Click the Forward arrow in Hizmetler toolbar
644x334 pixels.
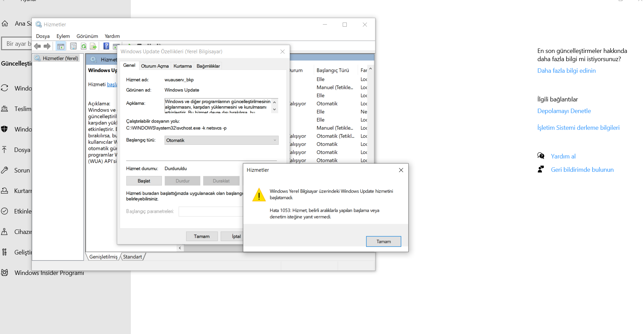coord(47,46)
